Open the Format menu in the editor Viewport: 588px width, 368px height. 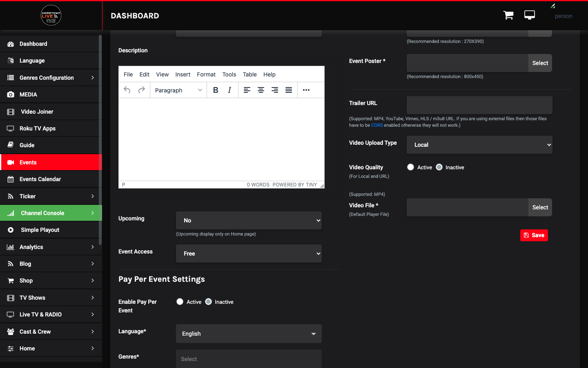206,74
